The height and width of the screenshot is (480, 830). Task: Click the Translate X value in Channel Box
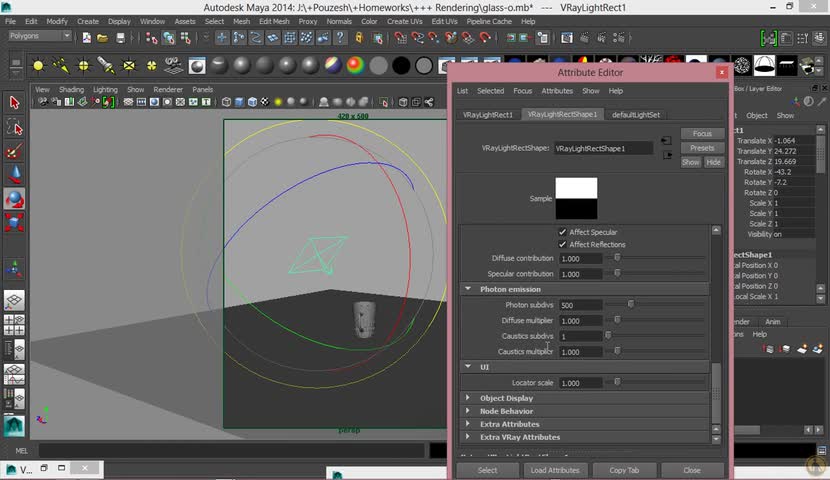(x=793, y=141)
